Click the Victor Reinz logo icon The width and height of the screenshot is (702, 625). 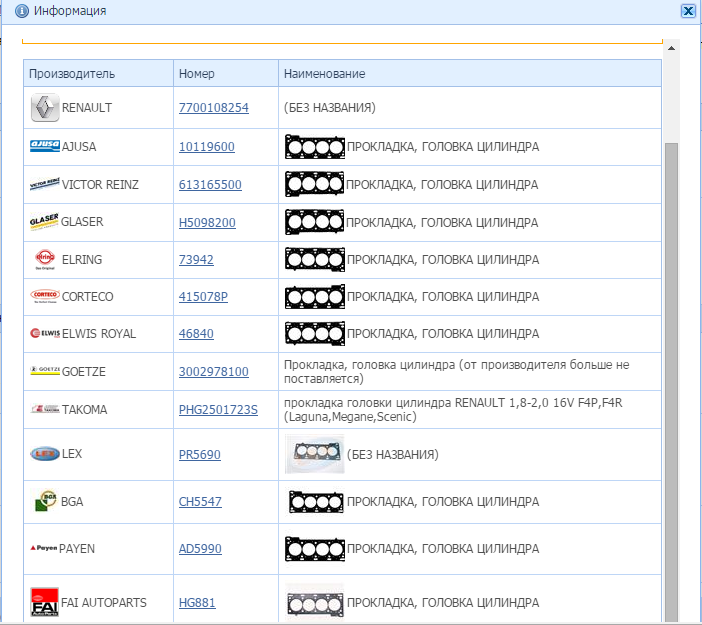tap(45, 185)
